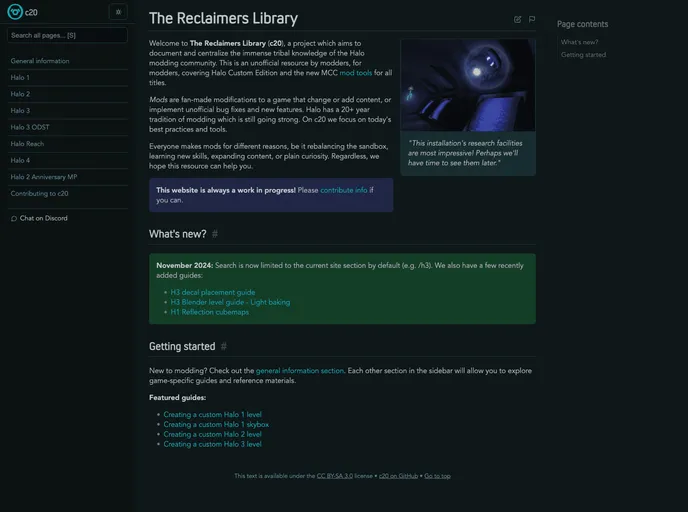Image resolution: width=688 pixels, height=512 pixels.
Task: Click the edit page icon
Action: (x=517, y=19)
